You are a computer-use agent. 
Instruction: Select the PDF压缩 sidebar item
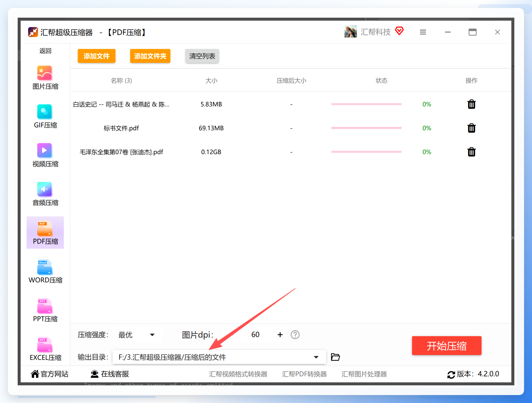point(45,233)
